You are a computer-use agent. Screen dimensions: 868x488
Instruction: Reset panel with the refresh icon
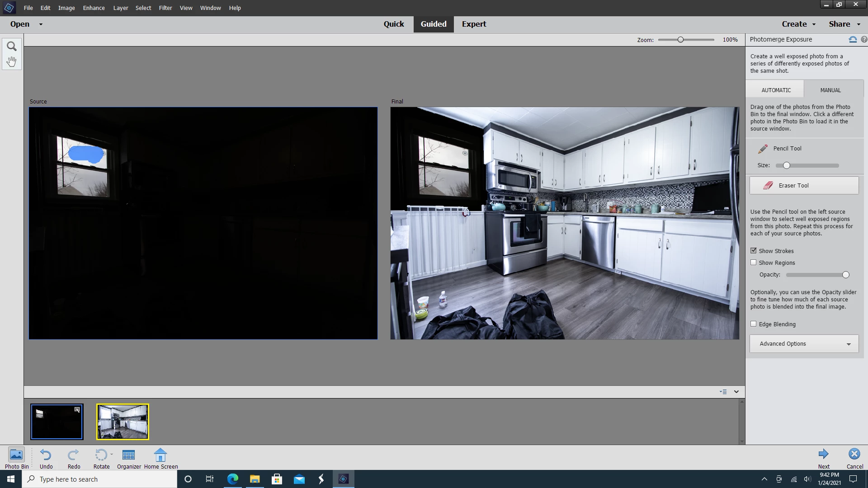click(853, 39)
